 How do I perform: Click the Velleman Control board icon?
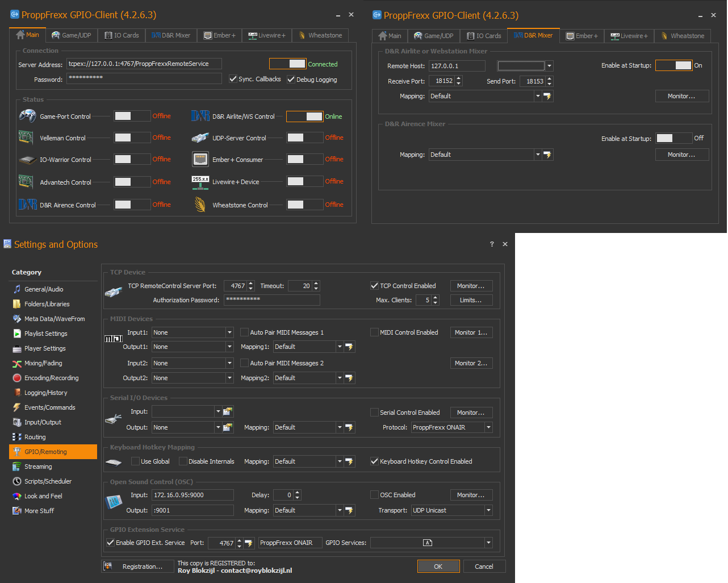point(26,138)
